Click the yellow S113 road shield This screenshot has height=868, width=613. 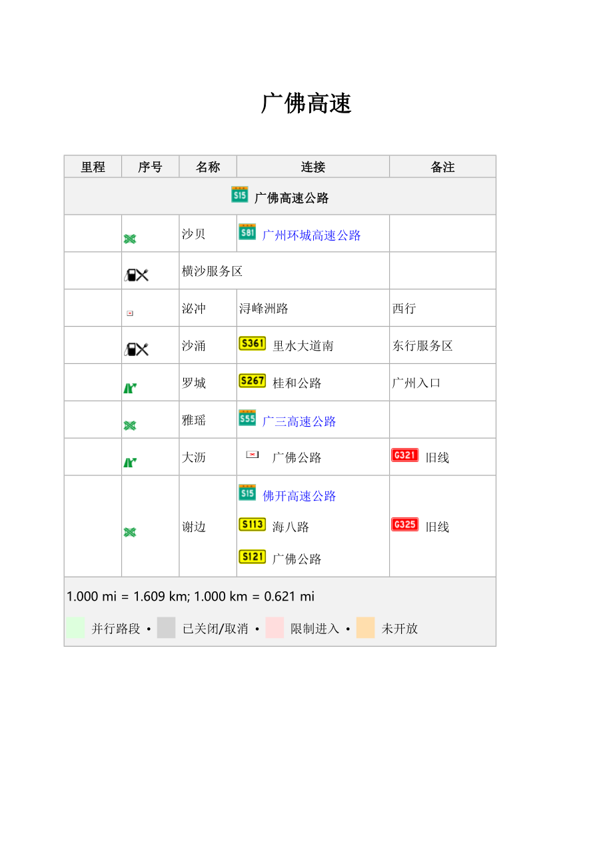tap(252, 525)
